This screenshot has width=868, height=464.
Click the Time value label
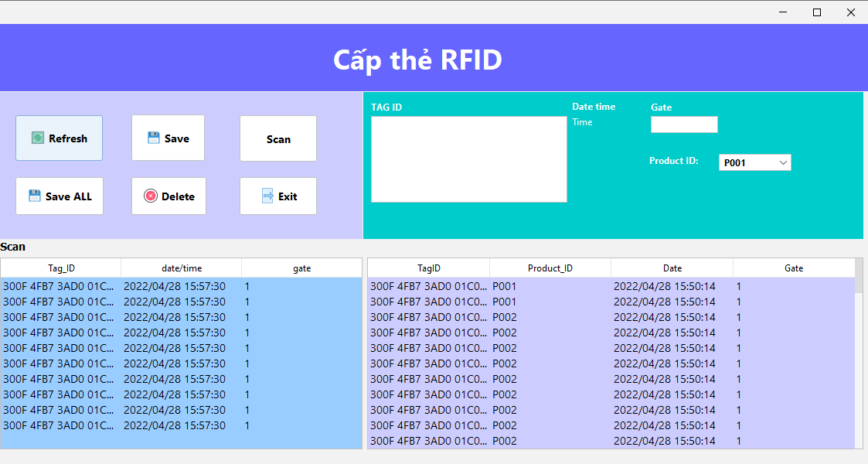(x=582, y=122)
